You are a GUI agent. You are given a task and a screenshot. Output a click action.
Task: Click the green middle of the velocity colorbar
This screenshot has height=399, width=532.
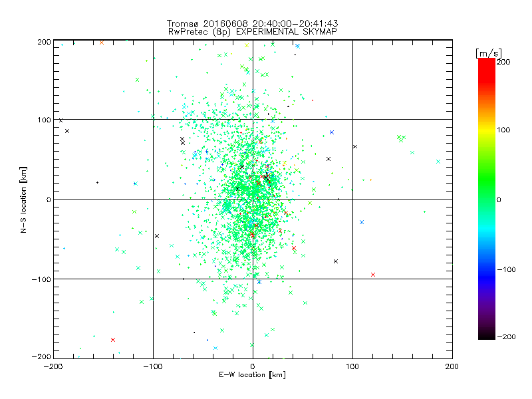coord(487,190)
